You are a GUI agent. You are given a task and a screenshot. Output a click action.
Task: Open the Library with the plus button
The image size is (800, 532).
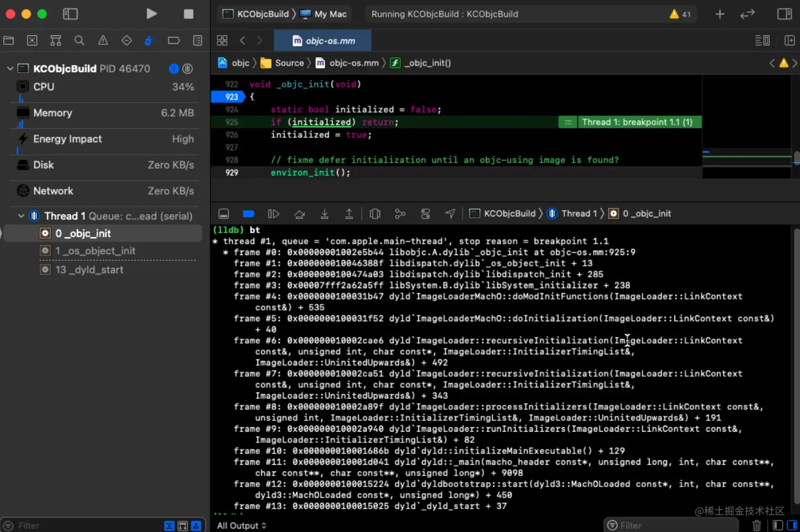[x=720, y=14]
